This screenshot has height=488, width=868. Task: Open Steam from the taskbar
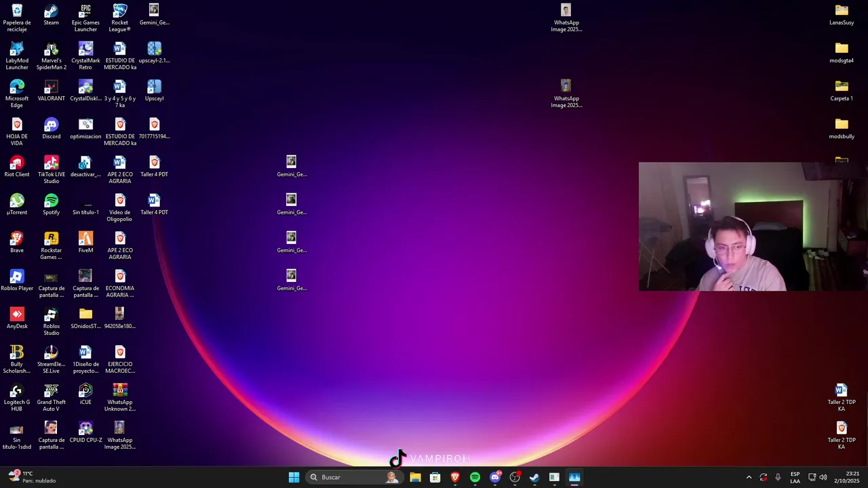[534, 477]
